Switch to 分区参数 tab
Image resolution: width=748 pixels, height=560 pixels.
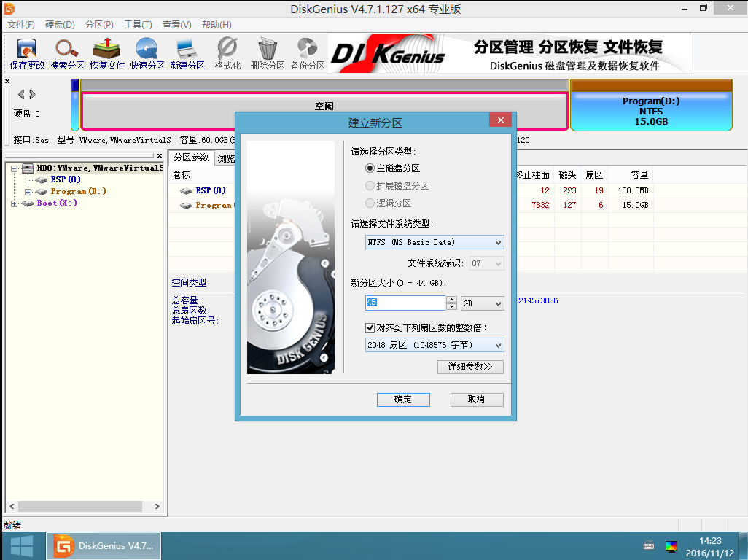191,157
